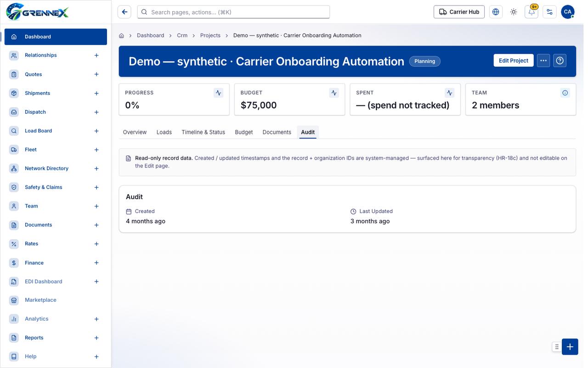This screenshot has width=588, height=368.
Task: Select the Budget tab
Action: click(x=244, y=132)
